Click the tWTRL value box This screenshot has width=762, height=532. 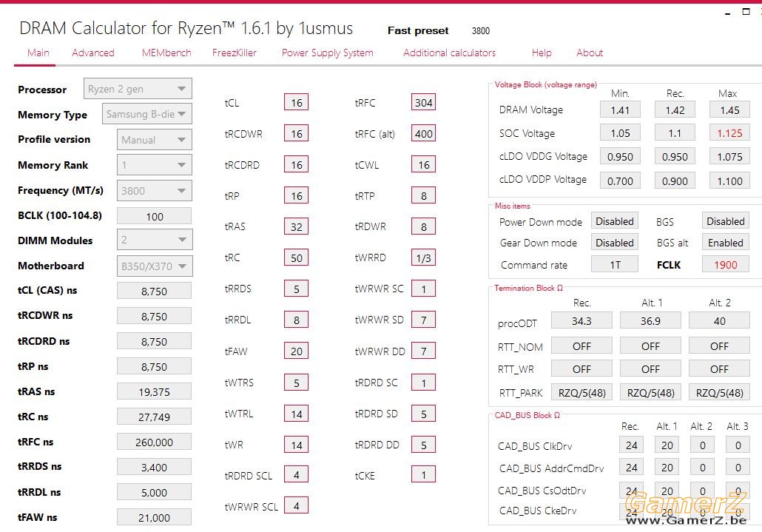tap(297, 414)
